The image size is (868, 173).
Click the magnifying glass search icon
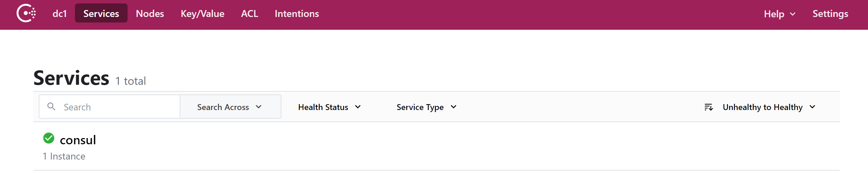(51, 107)
